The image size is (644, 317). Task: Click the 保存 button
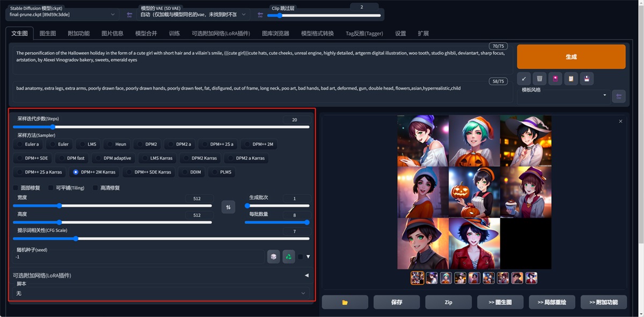(x=397, y=302)
